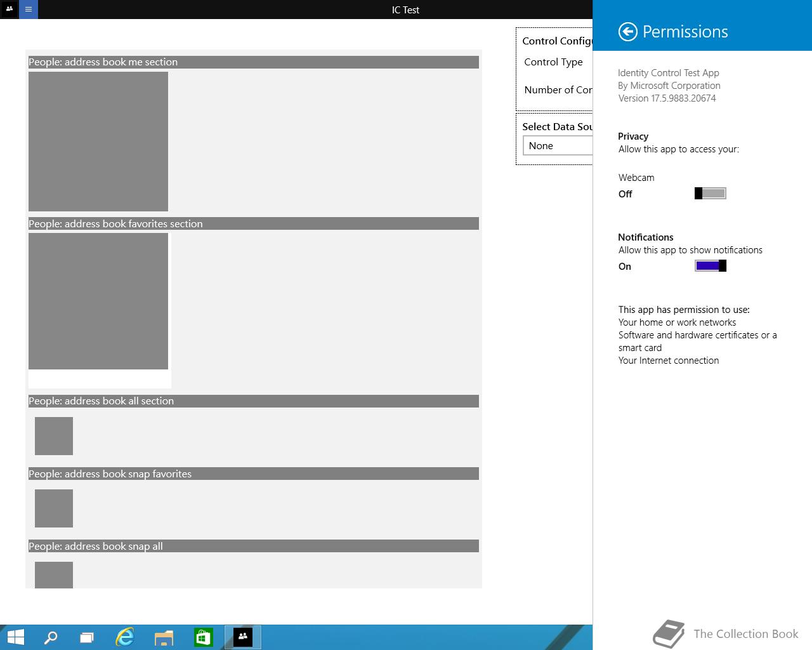The width and height of the screenshot is (812, 650).
Task: Go back from Permissions panel
Action: click(627, 32)
